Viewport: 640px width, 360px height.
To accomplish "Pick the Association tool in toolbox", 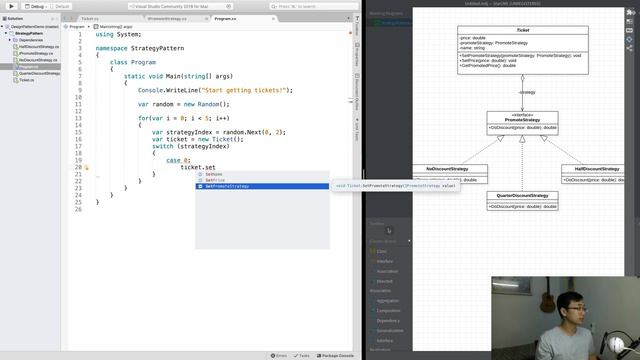I will coord(387,271).
